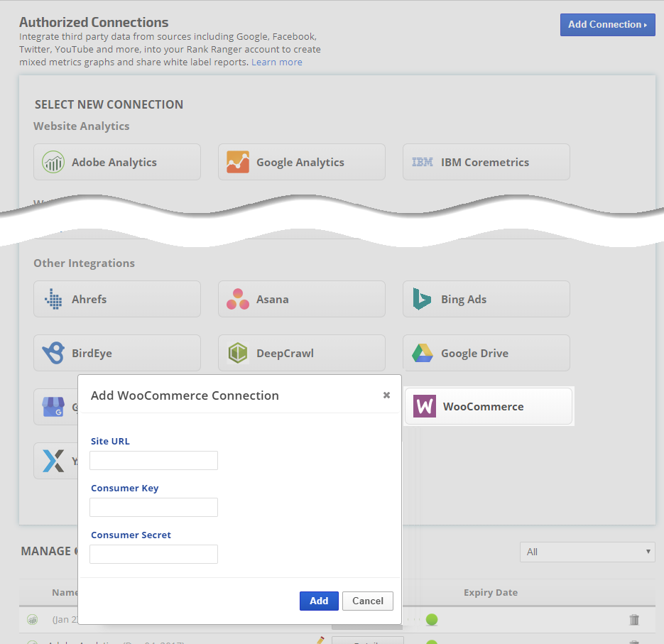Open the BirdEye integration
This screenshot has height=644, width=664.
coord(117,353)
